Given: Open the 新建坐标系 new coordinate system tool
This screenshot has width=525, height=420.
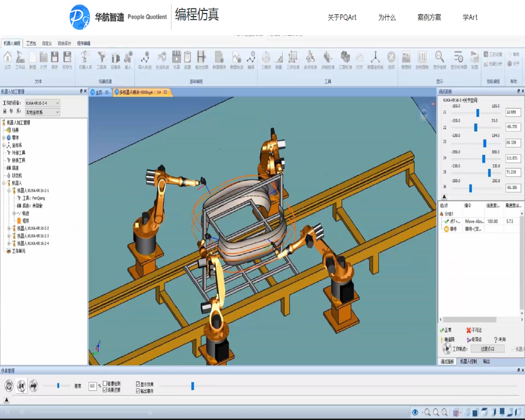Looking at the screenshot, I should coord(375,59).
